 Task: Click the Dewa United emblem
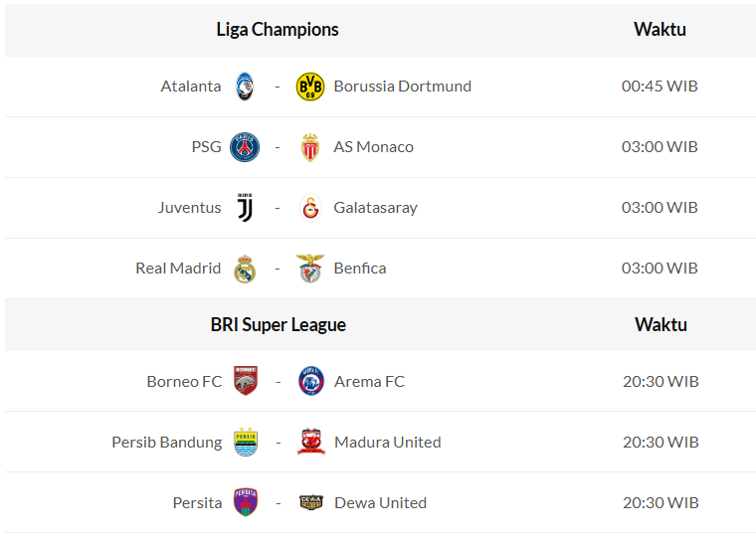point(311,502)
